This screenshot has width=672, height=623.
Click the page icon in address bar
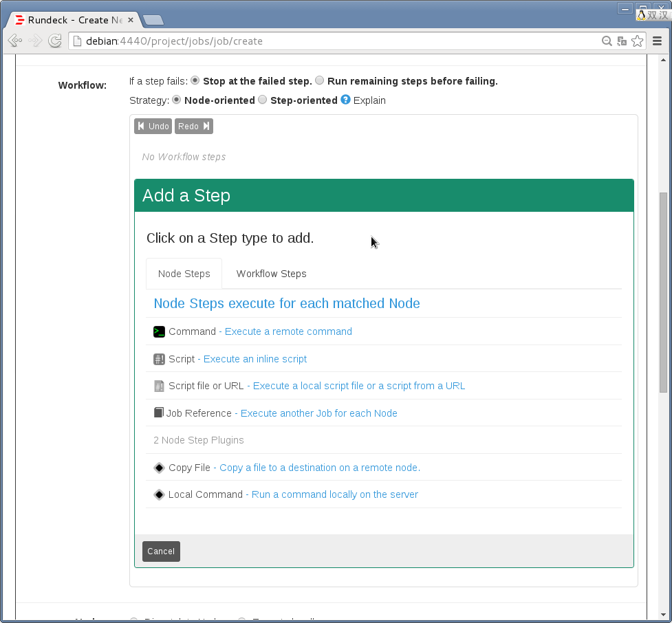(77, 41)
